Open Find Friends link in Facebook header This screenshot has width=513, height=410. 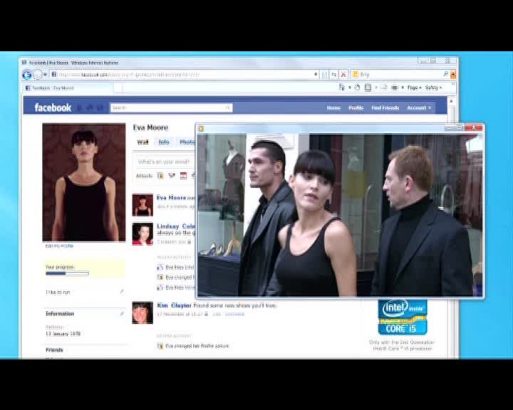[385, 108]
